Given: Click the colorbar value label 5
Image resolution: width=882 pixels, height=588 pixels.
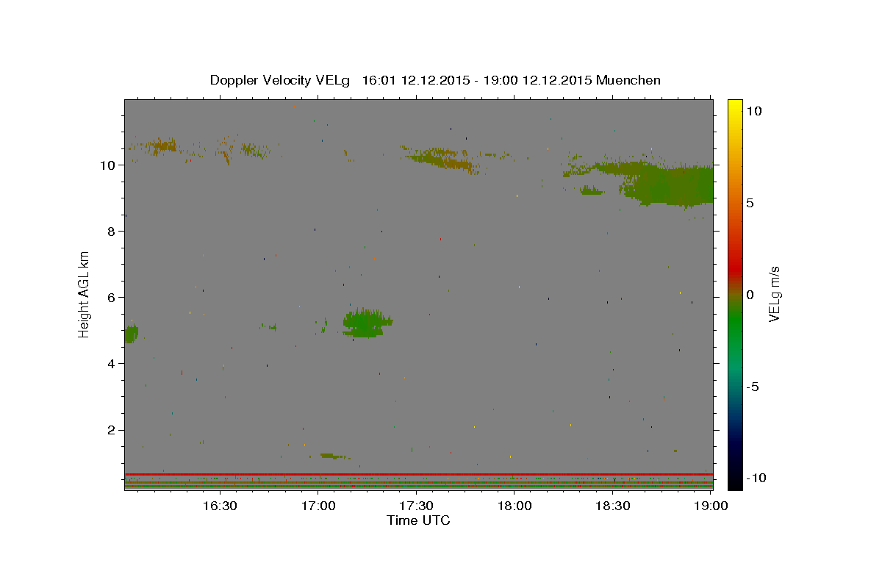Looking at the screenshot, I should [x=750, y=203].
